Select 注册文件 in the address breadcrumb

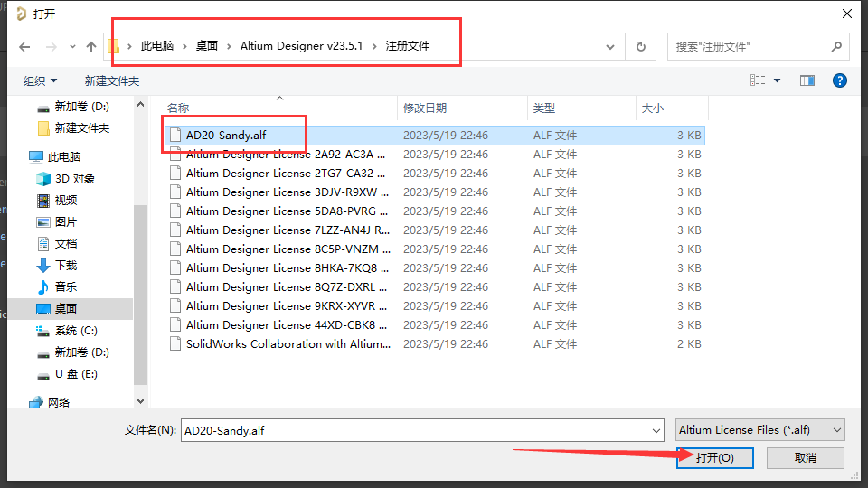[x=408, y=46]
